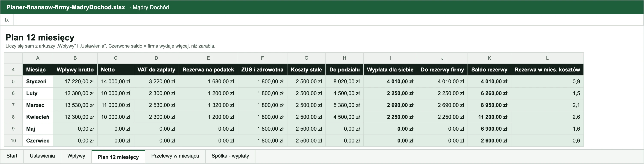Click the Wpływy brutto header cell
Viewport: 644px width, 164px height.
[x=75, y=70]
